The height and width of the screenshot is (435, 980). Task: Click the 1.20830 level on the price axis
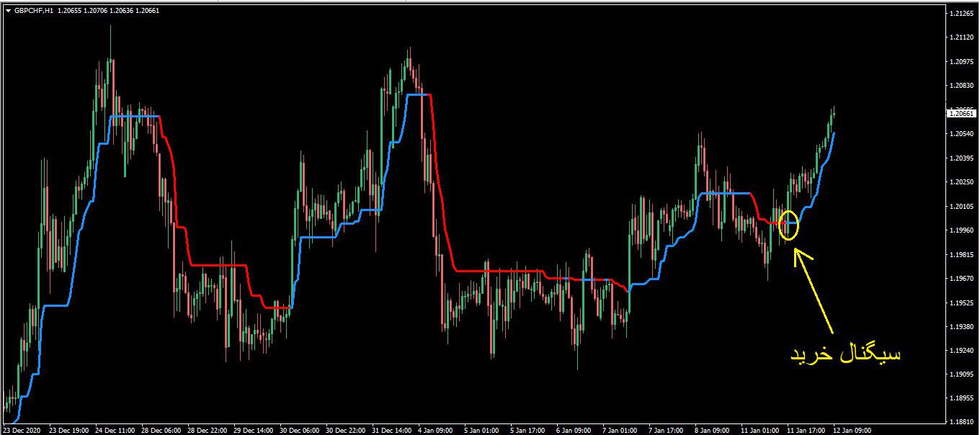[x=963, y=86]
